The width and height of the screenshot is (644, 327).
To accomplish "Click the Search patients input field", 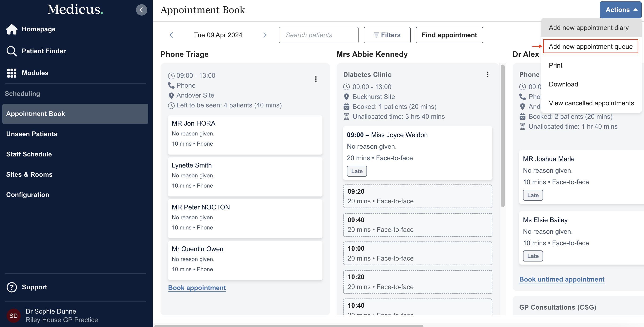I will pyautogui.click(x=318, y=35).
